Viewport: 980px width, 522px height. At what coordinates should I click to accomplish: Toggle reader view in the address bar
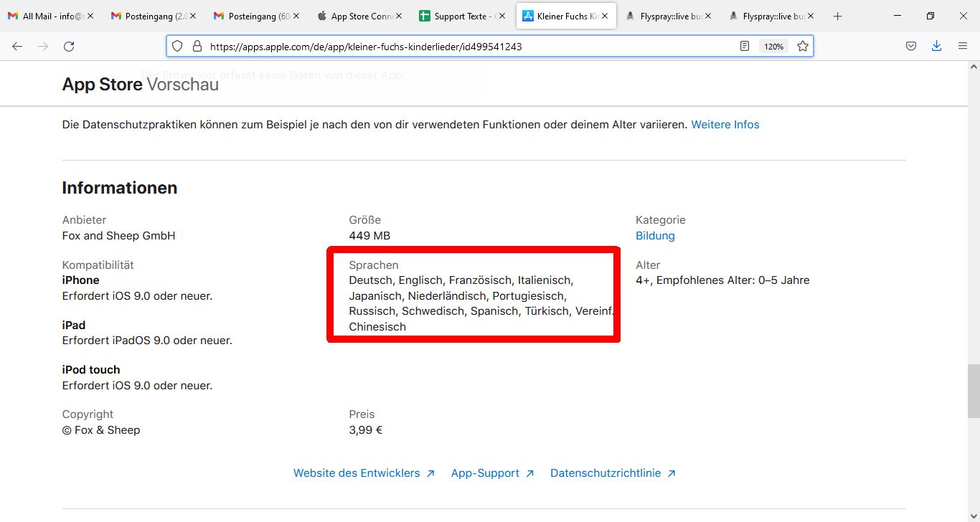[x=745, y=46]
